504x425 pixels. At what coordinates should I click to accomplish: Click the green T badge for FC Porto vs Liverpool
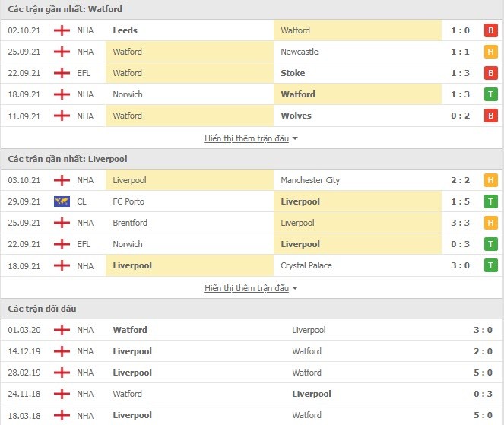[490, 201]
